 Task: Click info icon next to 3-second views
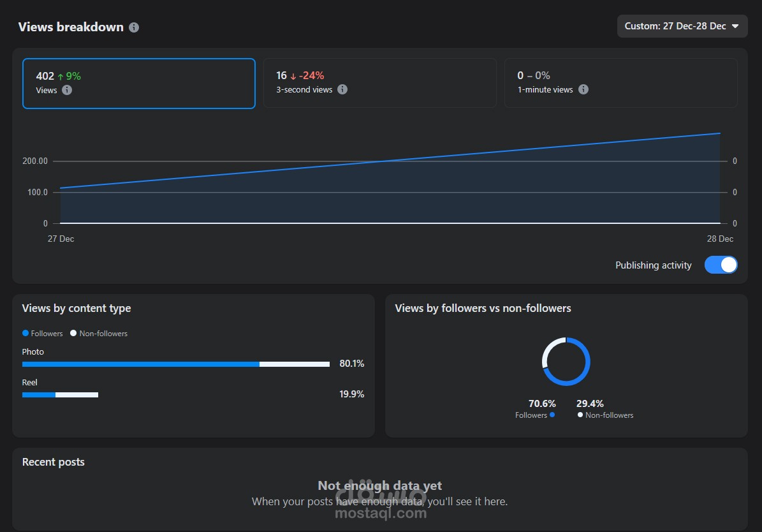tap(342, 89)
